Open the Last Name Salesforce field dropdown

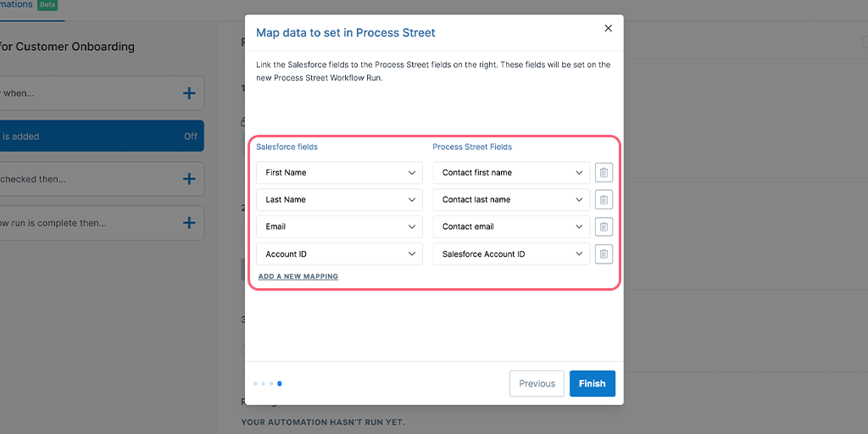339,200
